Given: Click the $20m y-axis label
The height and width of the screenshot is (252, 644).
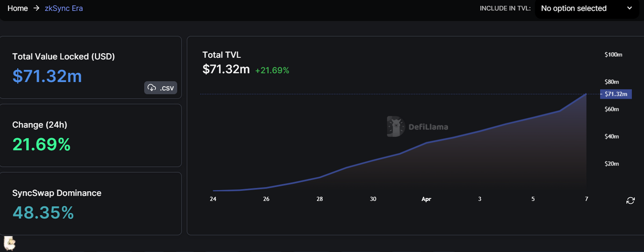Looking at the screenshot, I should pos(612,164).
